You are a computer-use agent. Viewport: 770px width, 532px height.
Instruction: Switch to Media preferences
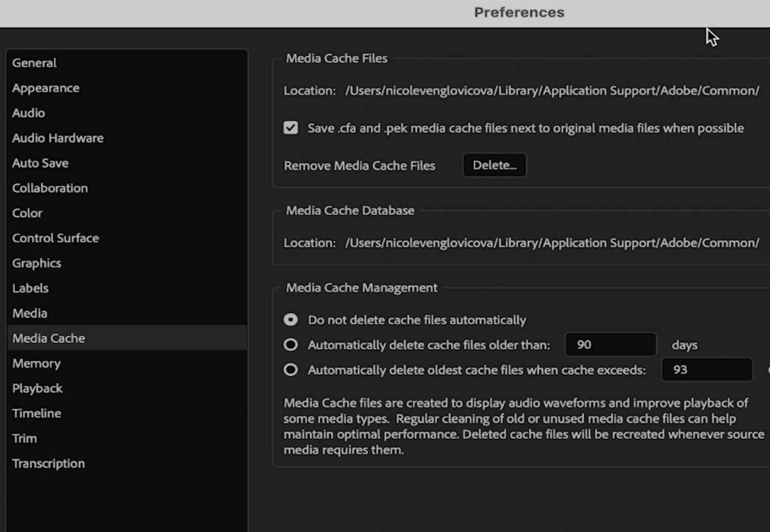[x=30, y=313]
